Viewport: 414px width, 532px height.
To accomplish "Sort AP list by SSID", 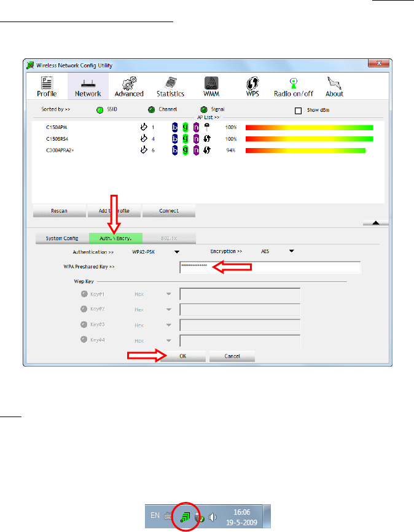I will (x=100, y=110).
